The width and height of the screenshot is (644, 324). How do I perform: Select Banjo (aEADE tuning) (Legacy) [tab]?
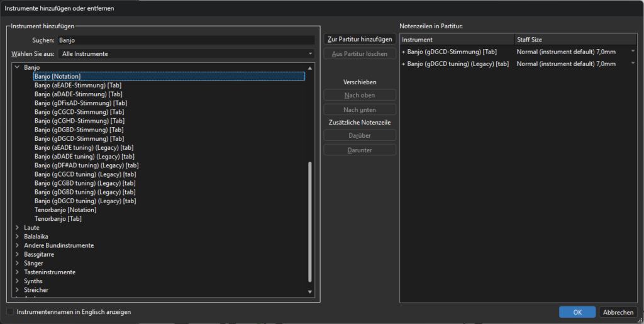pyautogui.click(x=84, y=147)
